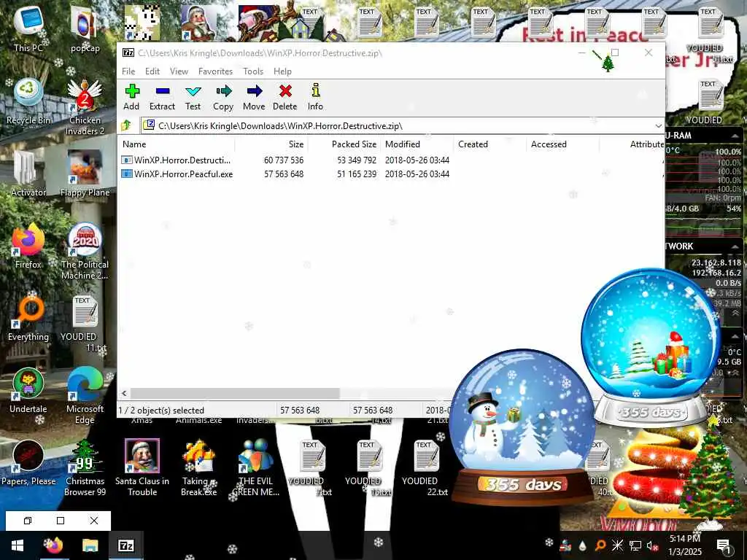Collapse the NETWORK section of the sidebar gadget

point(735,246)
